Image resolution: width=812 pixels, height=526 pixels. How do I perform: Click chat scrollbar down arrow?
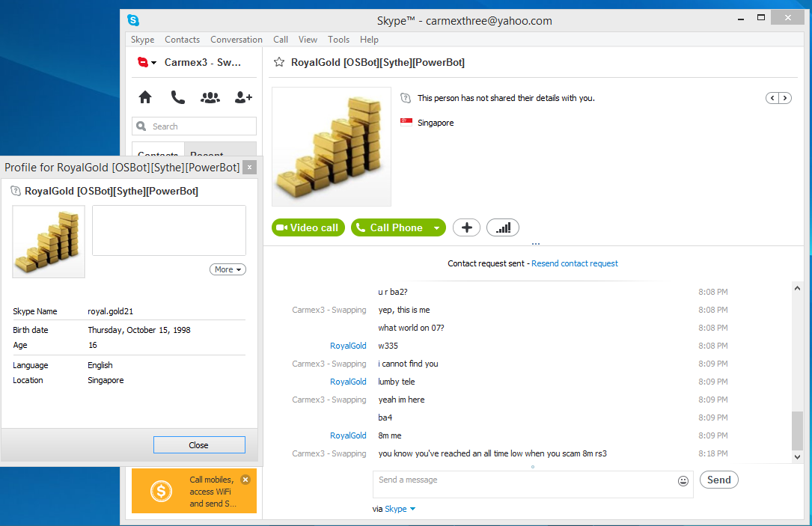pos(798,456)
